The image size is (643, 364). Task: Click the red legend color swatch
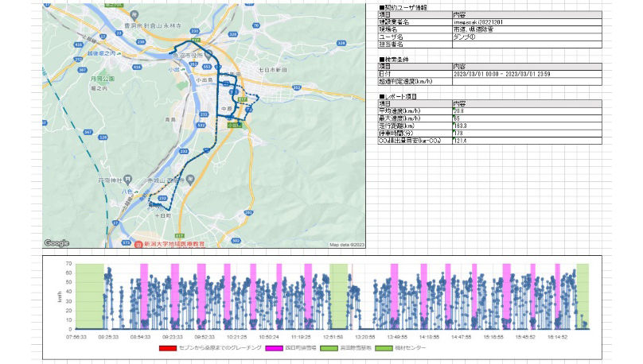[168, 348]
